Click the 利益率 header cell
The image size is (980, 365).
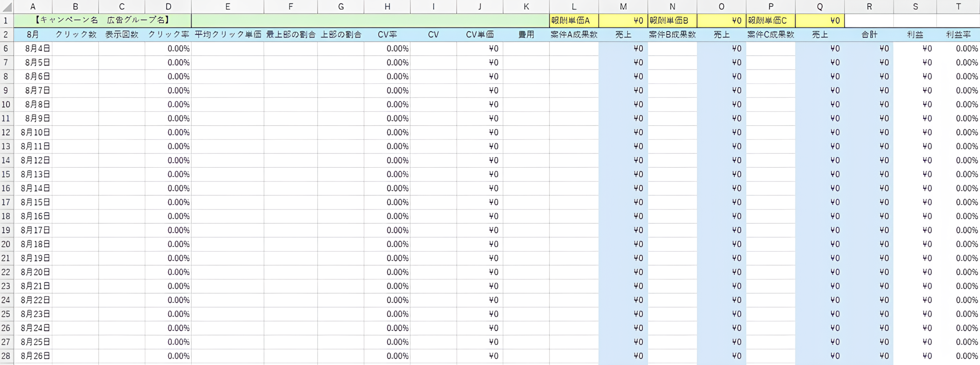pyautogui.click(x=958, y=34)
